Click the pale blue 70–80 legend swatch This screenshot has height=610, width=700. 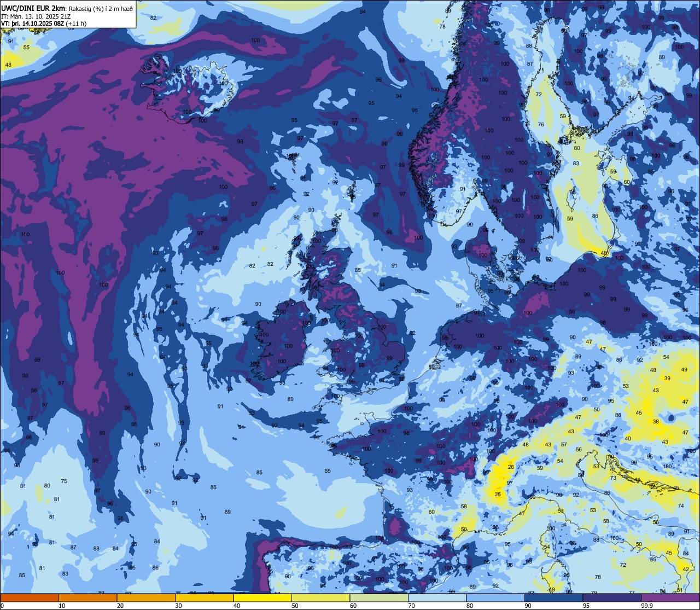coord(437,597)
